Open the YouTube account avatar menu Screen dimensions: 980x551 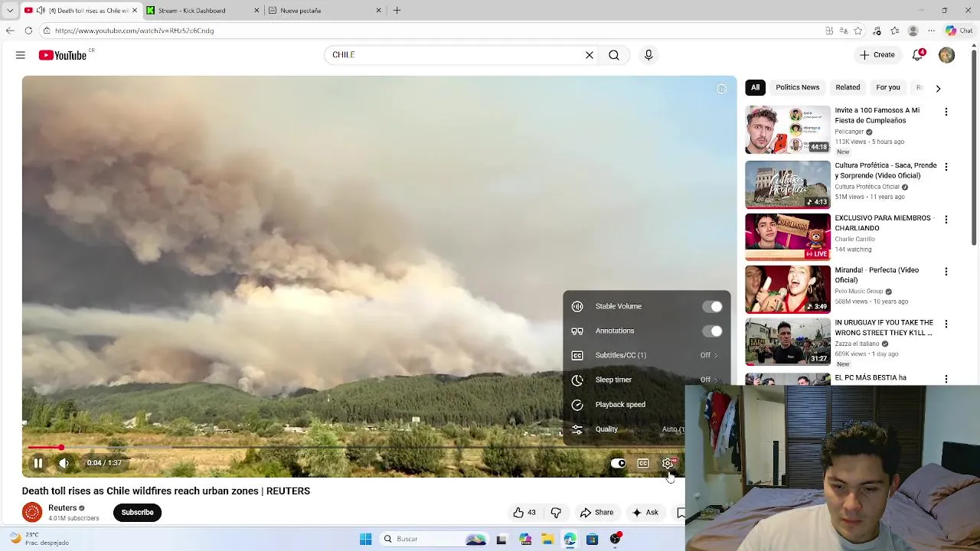click(x=947, y=55)
